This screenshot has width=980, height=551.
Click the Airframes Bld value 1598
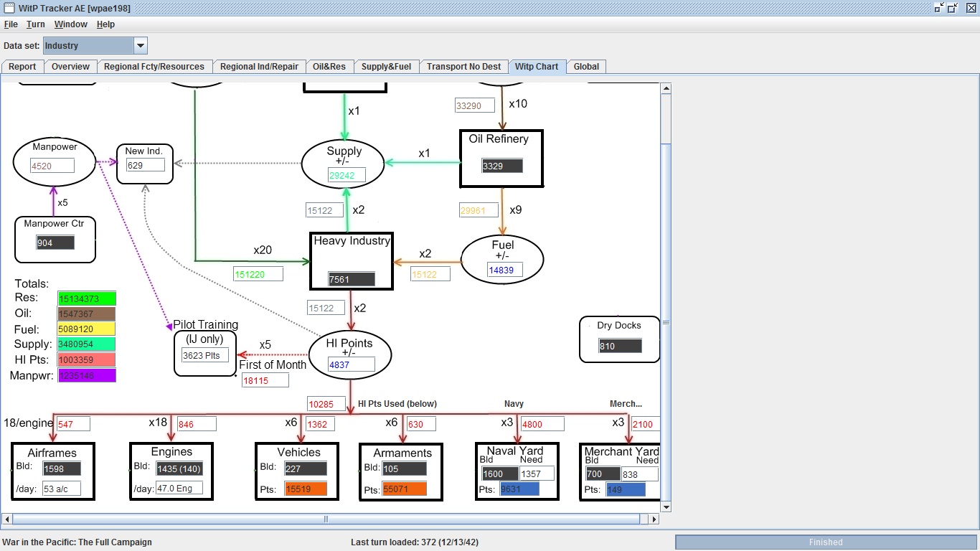tap(62, 469)
